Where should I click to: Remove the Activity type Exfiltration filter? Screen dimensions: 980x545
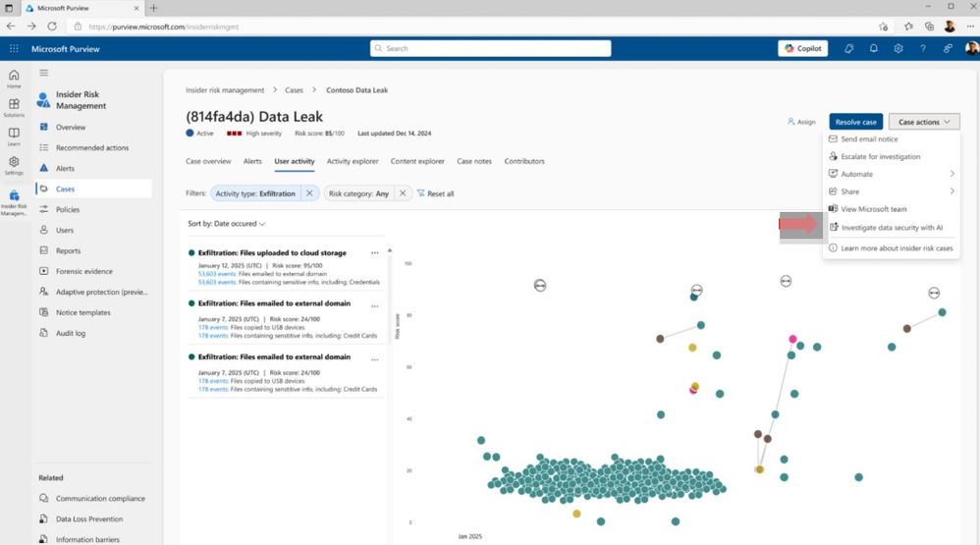click(x=308, y=193)
